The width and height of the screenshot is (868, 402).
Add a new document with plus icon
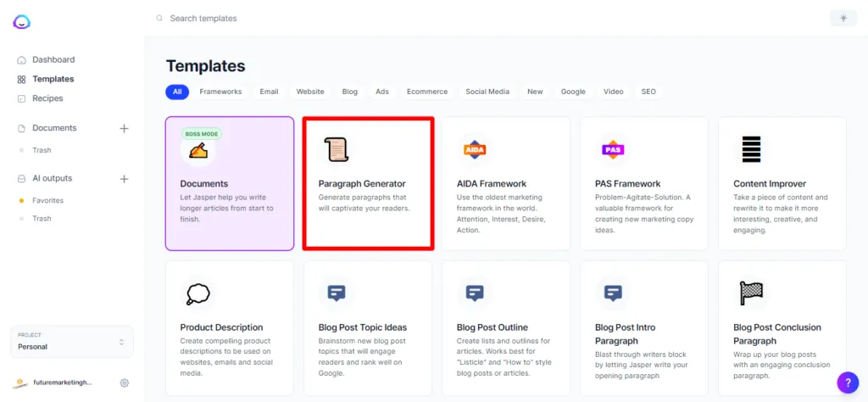click(x=124, y=128)
